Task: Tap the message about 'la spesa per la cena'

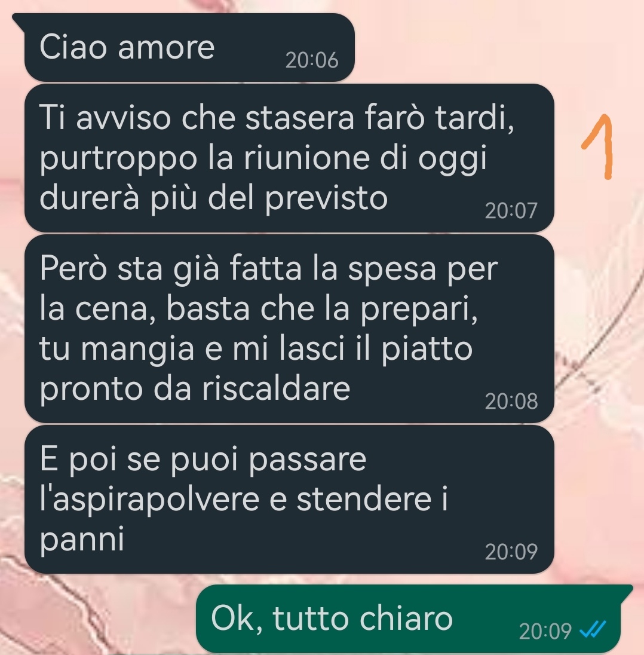Action: 289,329
